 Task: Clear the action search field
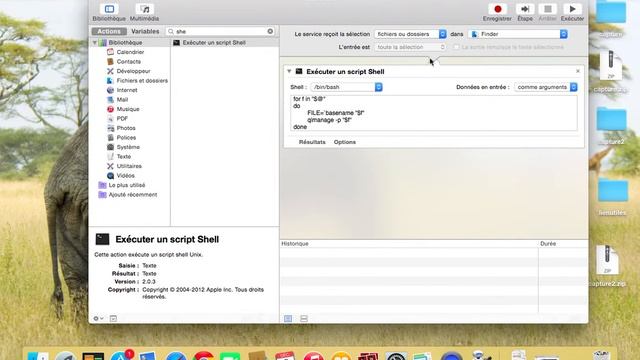tap(270, 31)
